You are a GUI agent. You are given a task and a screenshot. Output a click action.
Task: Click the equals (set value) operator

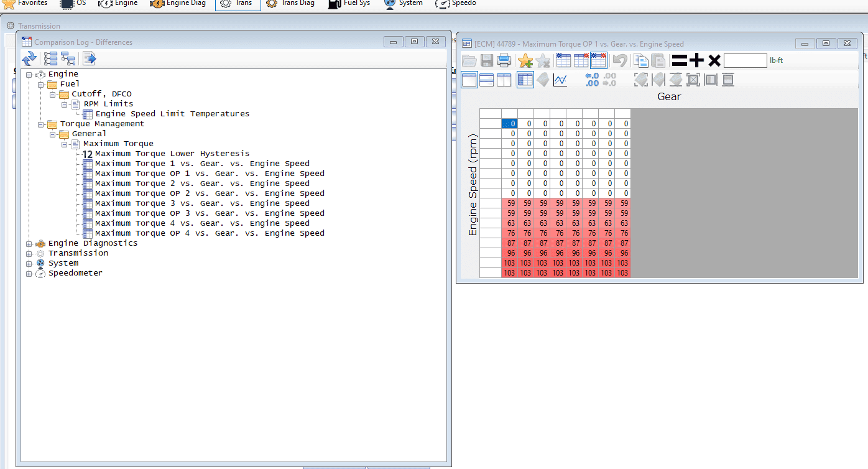pyautogui.click(x=679, y=60)
